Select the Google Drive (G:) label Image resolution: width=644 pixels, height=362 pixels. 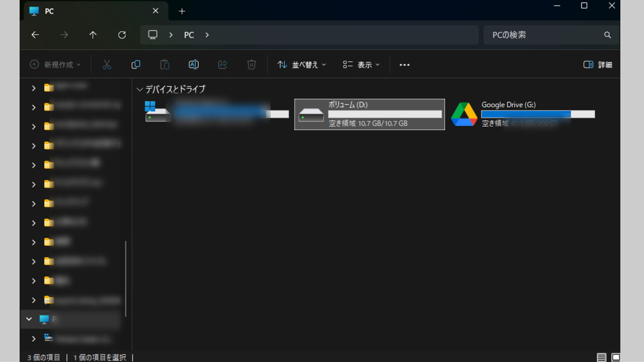coord(509,105)
